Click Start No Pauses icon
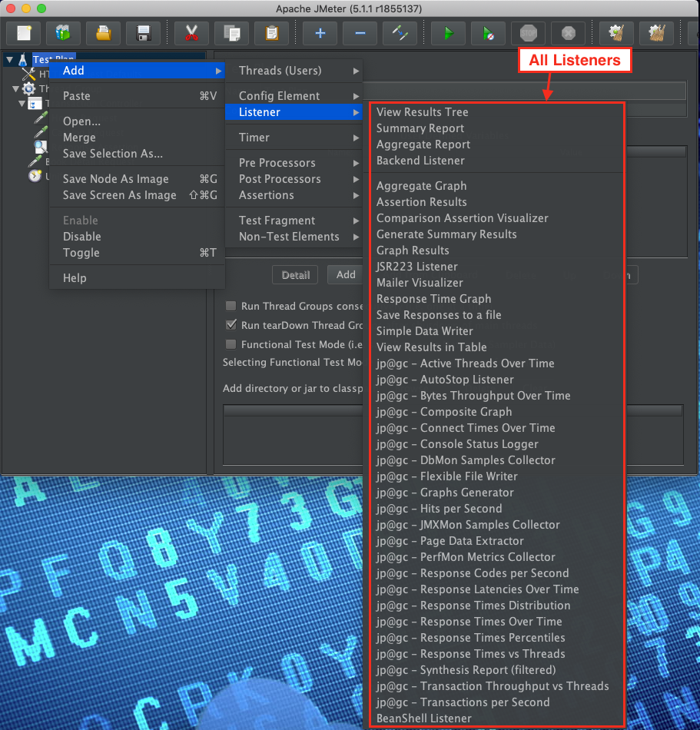Viewport: 700px width, 730px height. (488, 33)
